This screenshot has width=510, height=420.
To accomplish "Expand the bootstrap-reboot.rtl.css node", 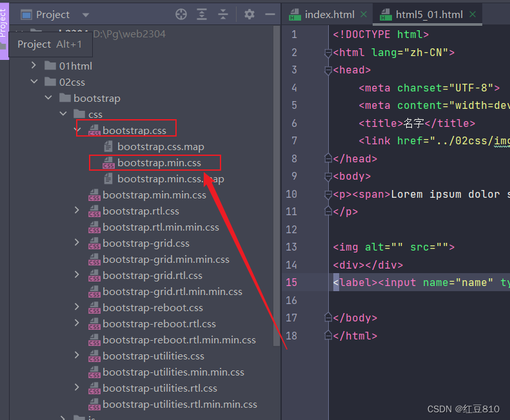I will tap(77, 323).
